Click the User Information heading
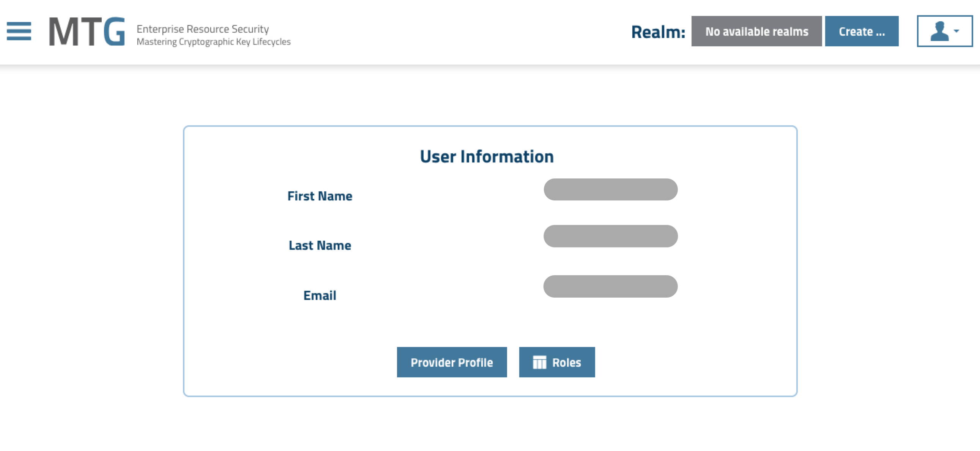The image size is (980, 451). pyautogui.click(x=486, y=156)
